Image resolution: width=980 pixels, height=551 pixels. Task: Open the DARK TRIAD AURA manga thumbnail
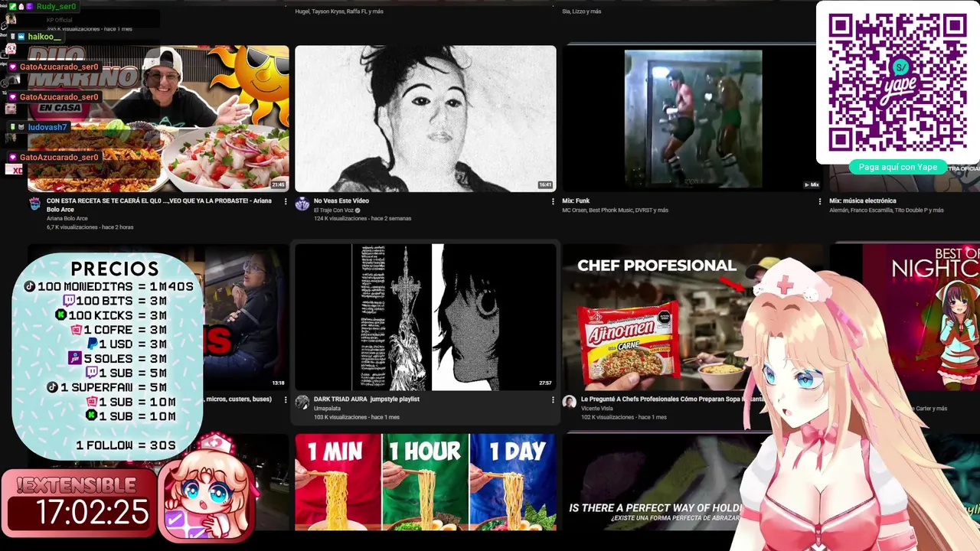point(426,317)
